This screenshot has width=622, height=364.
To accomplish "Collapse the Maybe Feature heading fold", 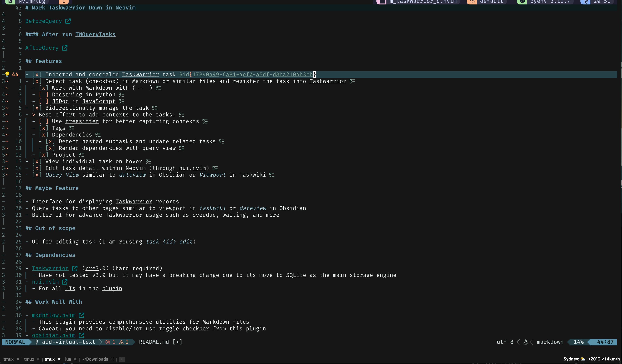I will pyautogui.click(x=4, y=188).
